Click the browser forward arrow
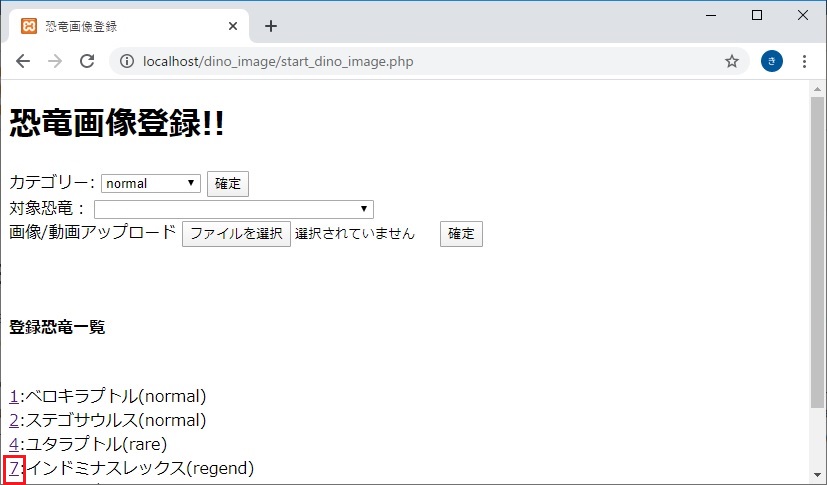This screenshot has width=827, height=485. (55, 61)
